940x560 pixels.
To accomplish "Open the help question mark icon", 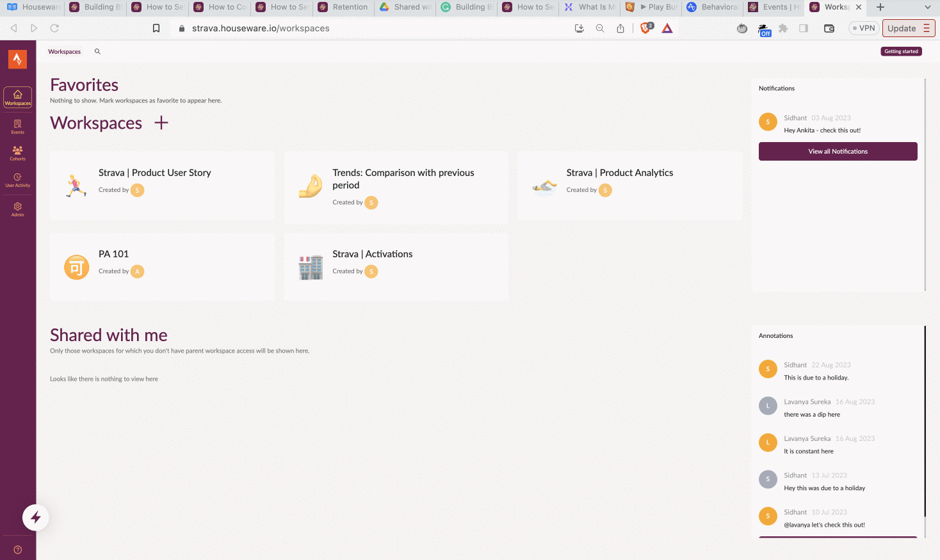I will (x=17, y=550).
